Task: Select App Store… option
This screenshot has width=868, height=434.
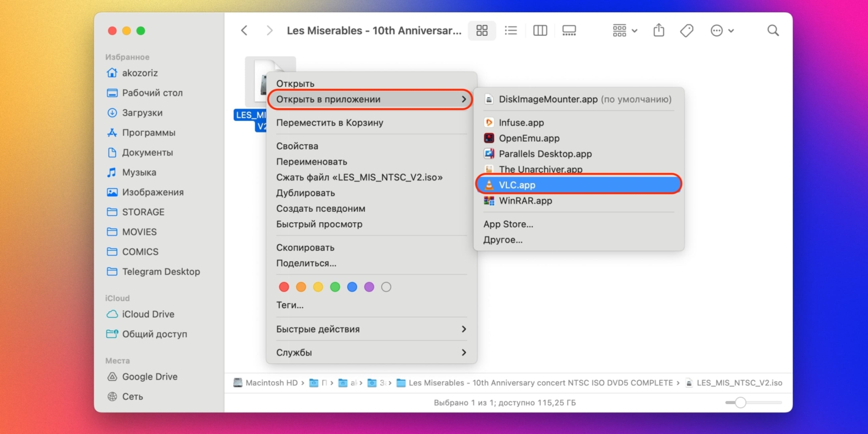Action: tap(508, 224)
